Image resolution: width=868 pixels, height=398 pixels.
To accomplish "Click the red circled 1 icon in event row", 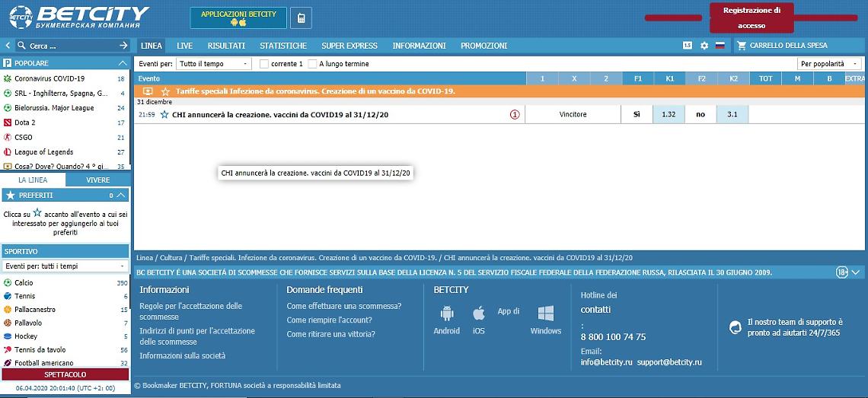I will pos(515,115).
